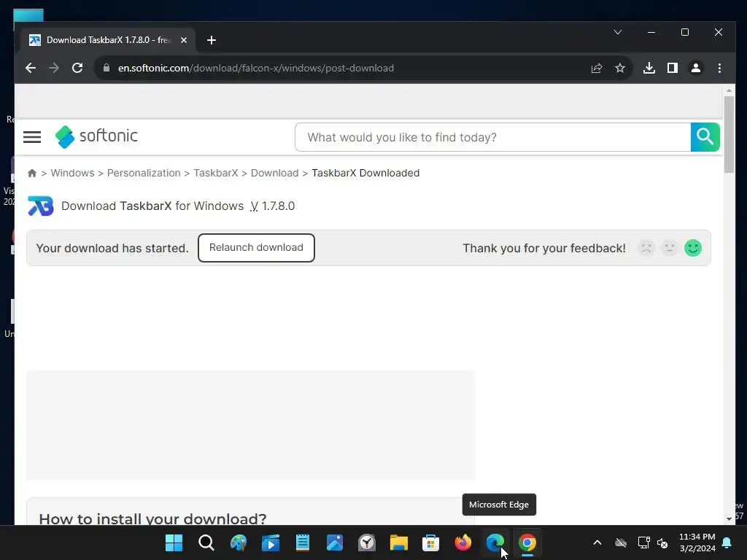This screenshot has height=560, width=747.
Task: Select the neutral face feedback icon
Action: (x=670, y=248)
